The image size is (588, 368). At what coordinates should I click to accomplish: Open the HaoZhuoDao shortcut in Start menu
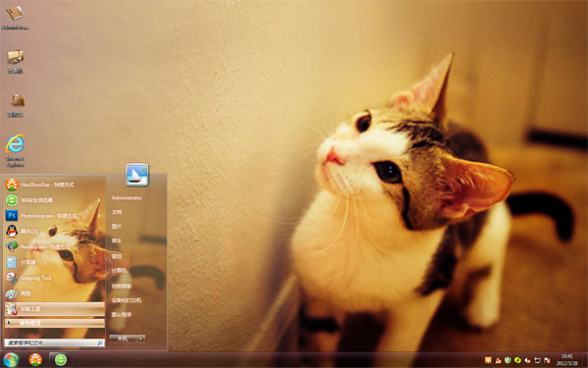click(x=54, y=184)
